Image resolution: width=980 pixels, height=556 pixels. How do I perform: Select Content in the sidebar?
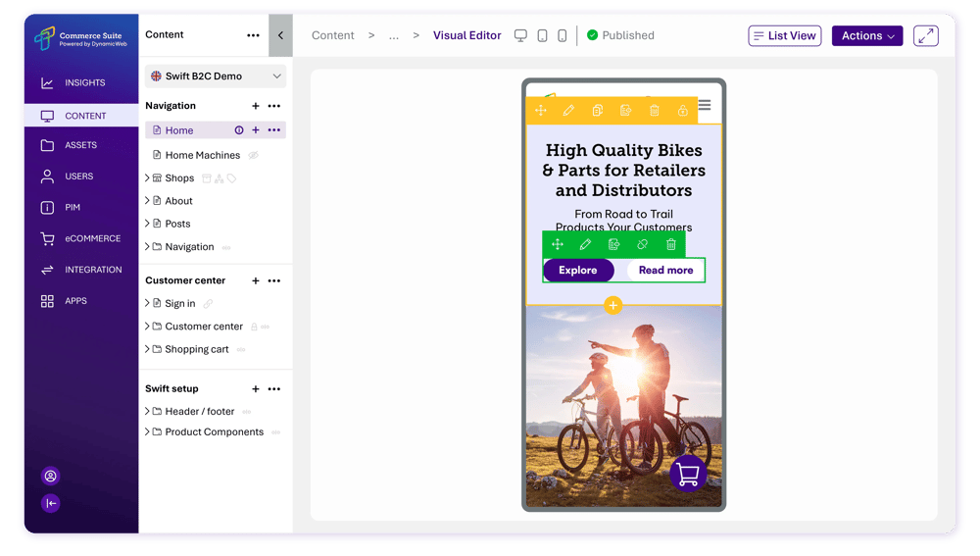[x=81, y=116]
